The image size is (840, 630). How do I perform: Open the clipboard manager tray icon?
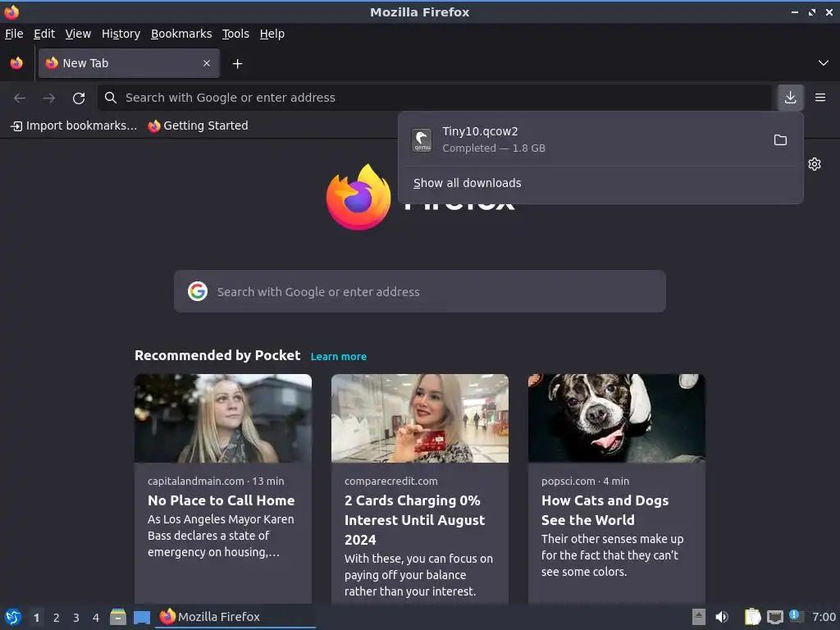[753, 617]
